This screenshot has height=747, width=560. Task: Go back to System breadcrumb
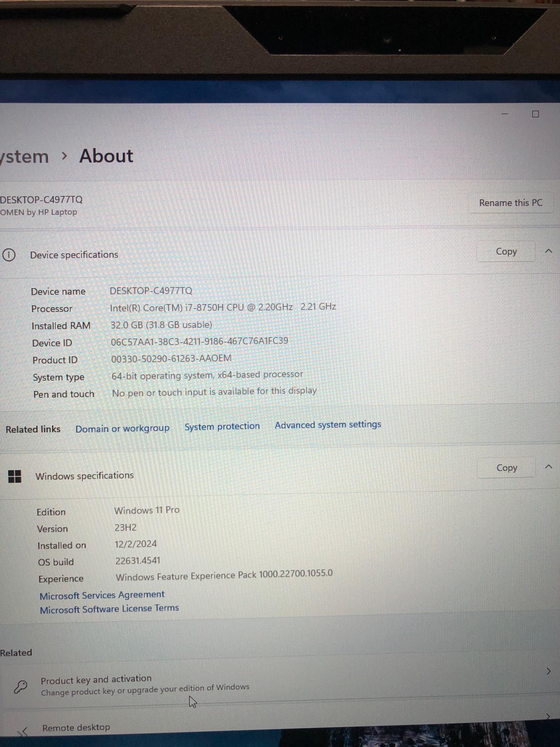click(x=24, y=157)
